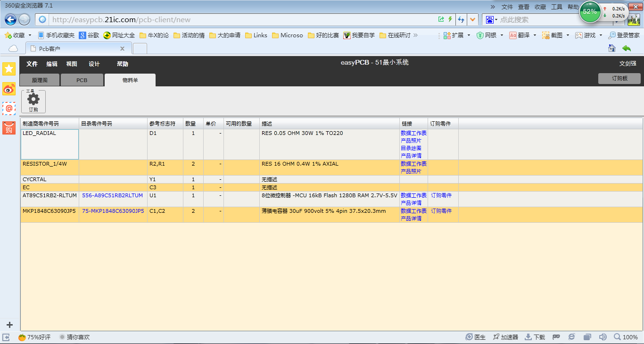
Task: Click the share icon in address bar
Action: [441, 19]
